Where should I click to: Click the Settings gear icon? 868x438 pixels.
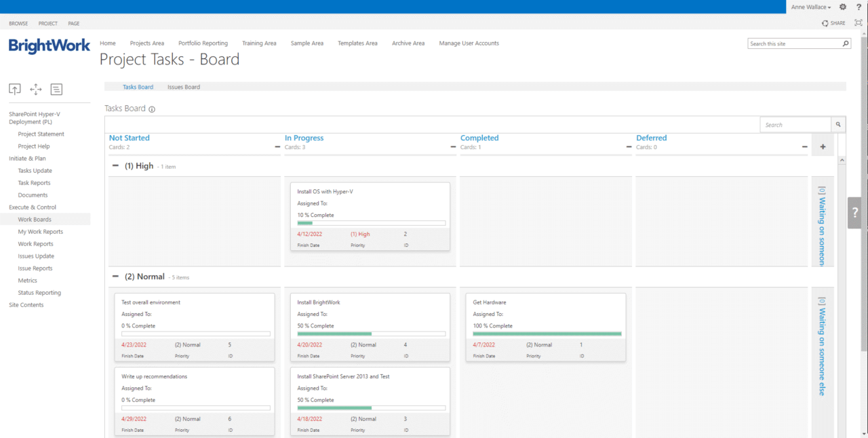pyautogui.click(x=842, y=7)
